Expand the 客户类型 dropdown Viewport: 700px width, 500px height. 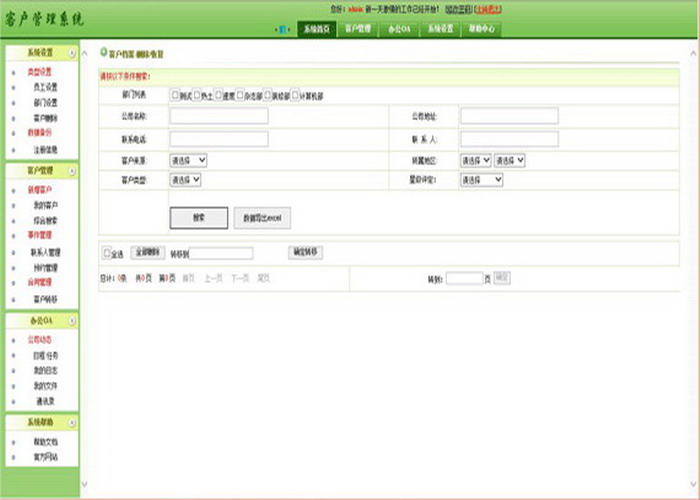[185, 180]
